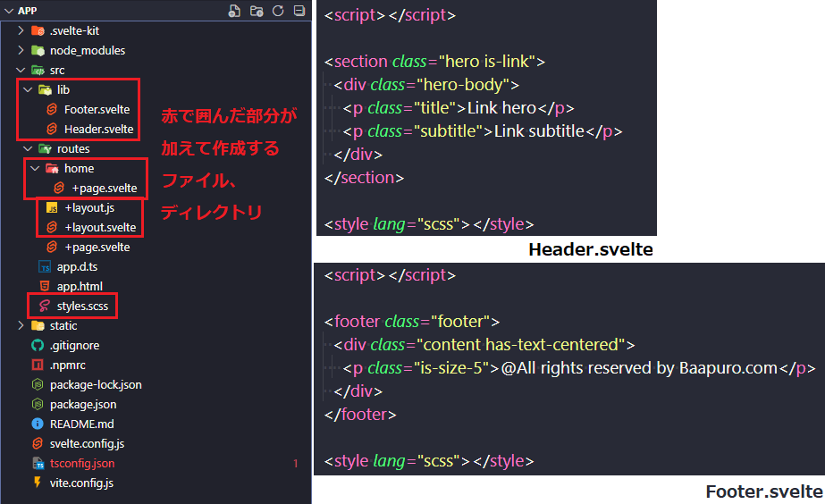Open the README.md file
The image size is (825, 504).
(x=82, y=424)
